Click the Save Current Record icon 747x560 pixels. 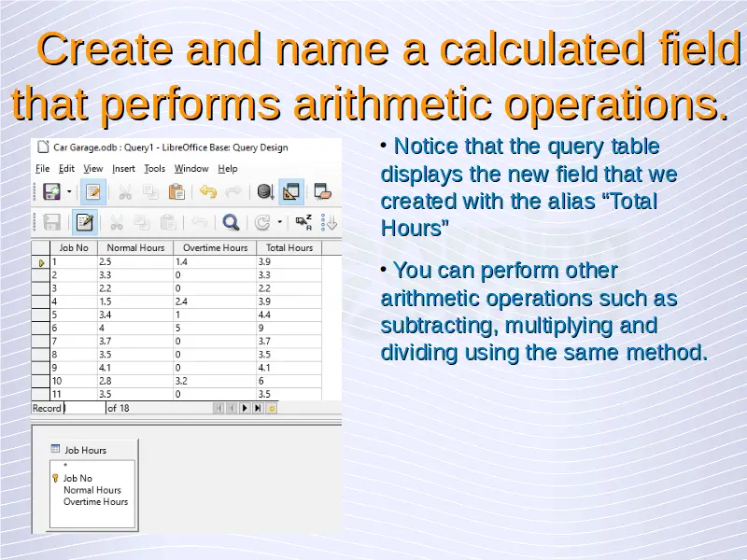pyautogui.click(x=51, y=222)
